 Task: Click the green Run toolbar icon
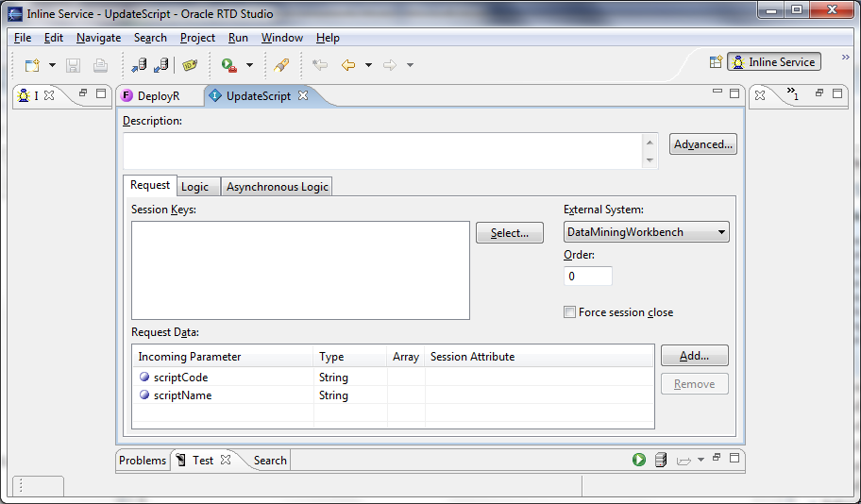229,65
